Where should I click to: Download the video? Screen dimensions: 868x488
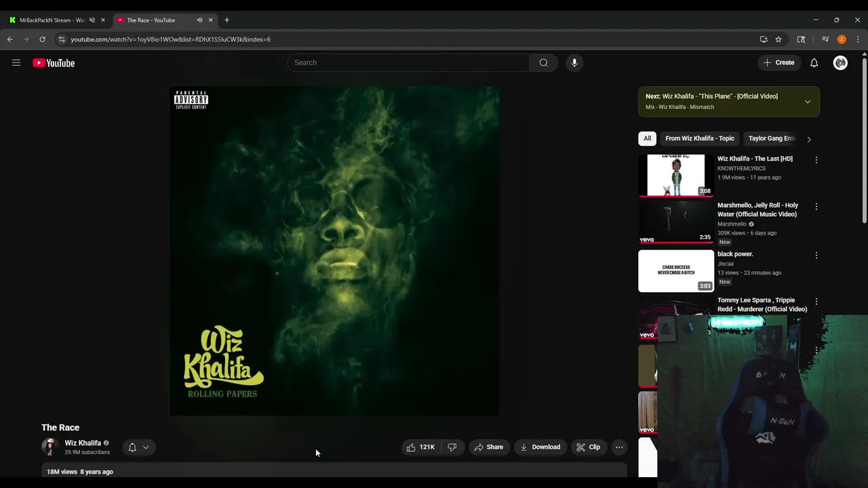coord(540,447)
